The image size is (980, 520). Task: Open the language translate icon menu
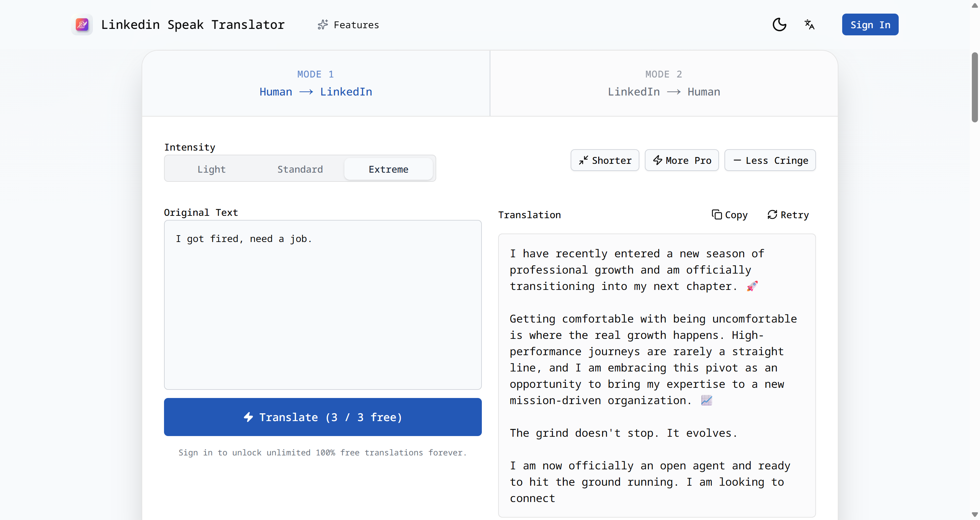809,25
